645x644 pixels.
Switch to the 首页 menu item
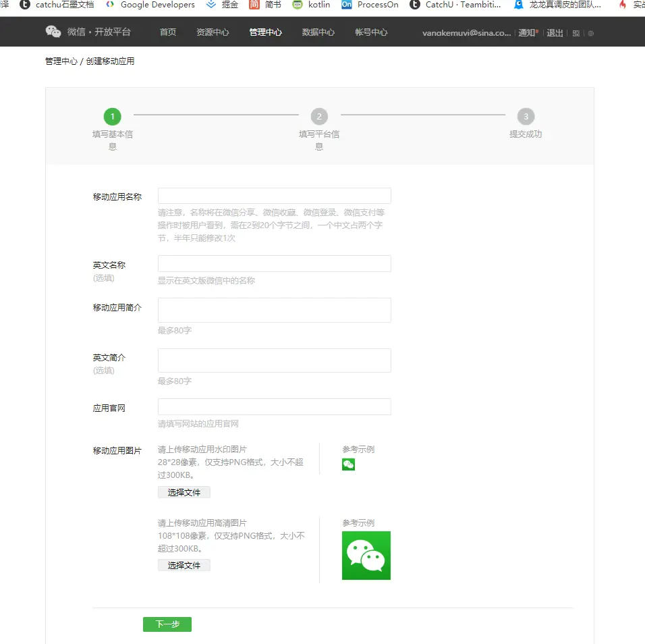click(167, 31)
